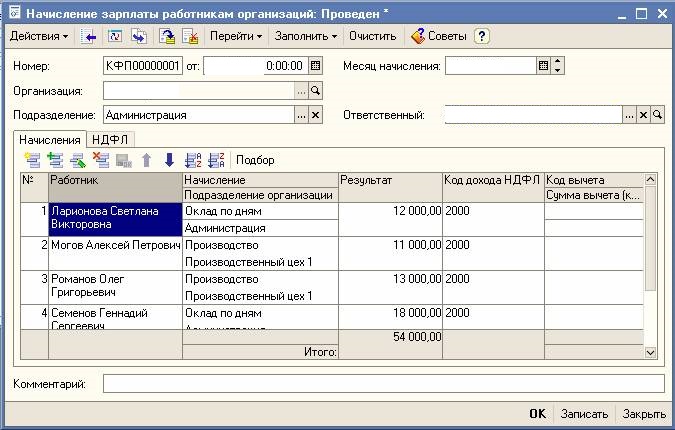Sort rows descending Z to A

216,160
